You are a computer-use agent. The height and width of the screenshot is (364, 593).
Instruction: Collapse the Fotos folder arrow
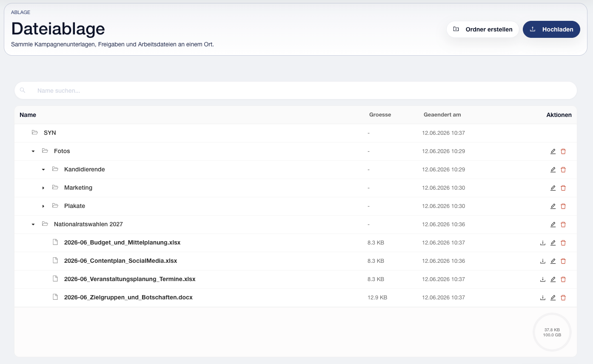pos(33,151)
